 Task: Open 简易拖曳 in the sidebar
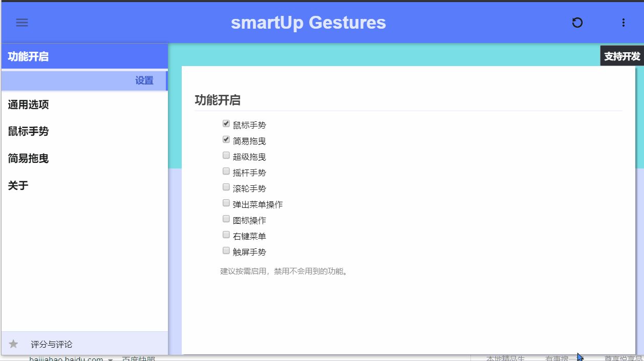[x=84, y=159]
